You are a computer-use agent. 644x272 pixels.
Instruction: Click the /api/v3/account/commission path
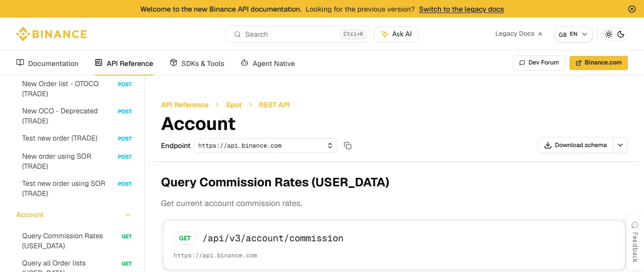(273, 238)
